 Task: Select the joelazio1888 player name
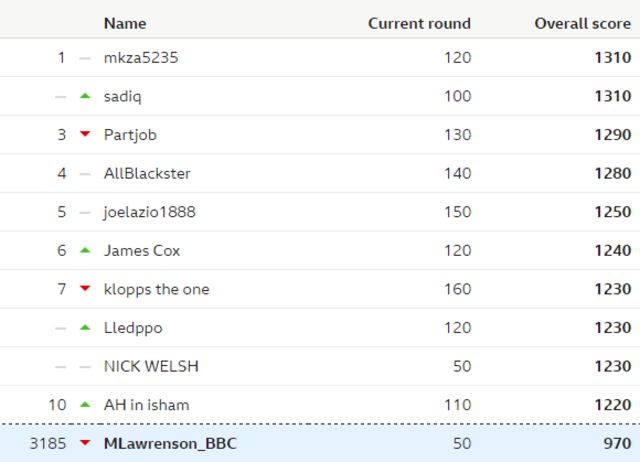150,212
